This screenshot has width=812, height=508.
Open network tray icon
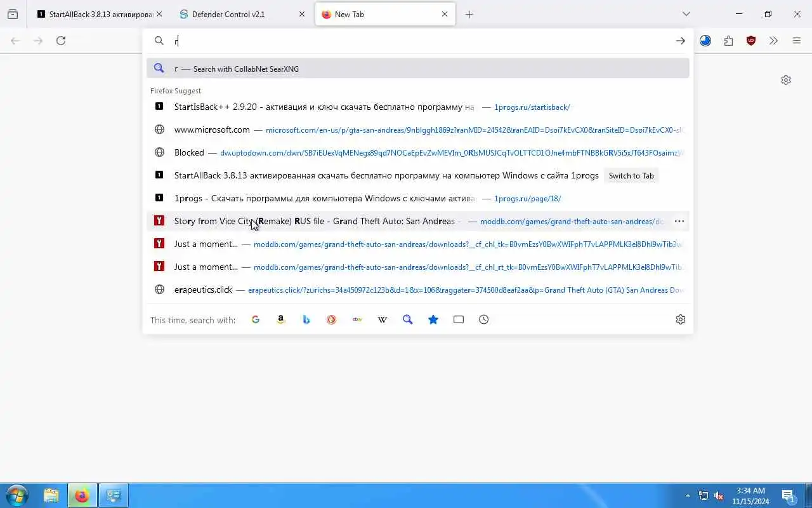[704, 495]
